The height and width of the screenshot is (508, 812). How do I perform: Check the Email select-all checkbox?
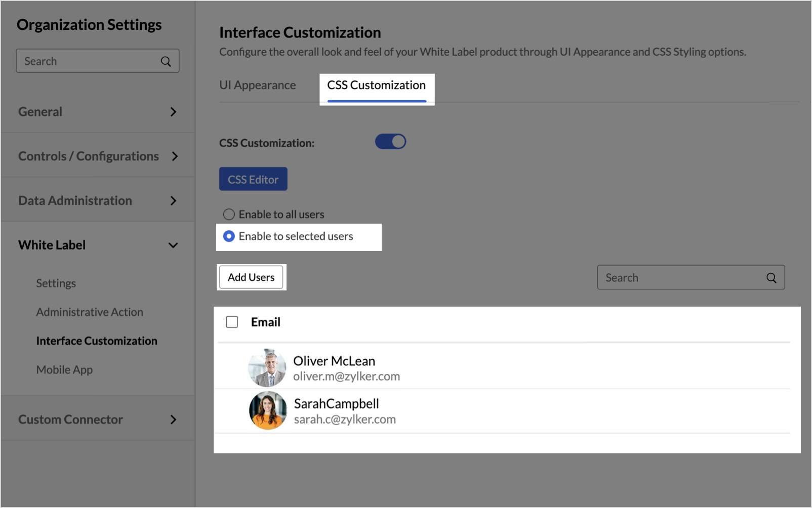coord(232,322)
